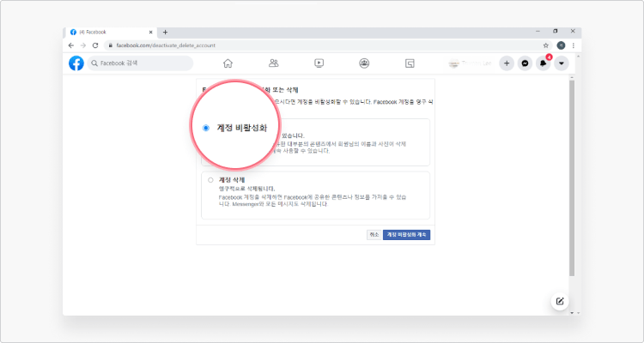
Task: Open the Facebook logo home link
Action: tap(76, 63)
